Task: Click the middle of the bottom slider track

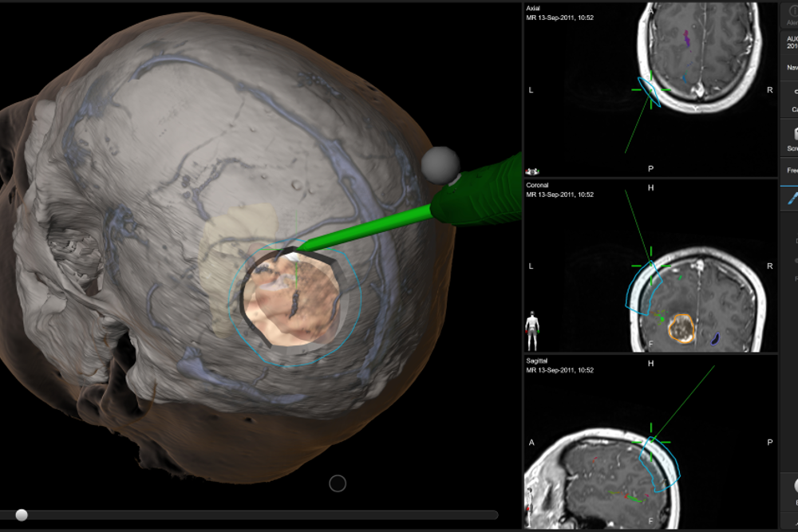Action: pos(249,515)
